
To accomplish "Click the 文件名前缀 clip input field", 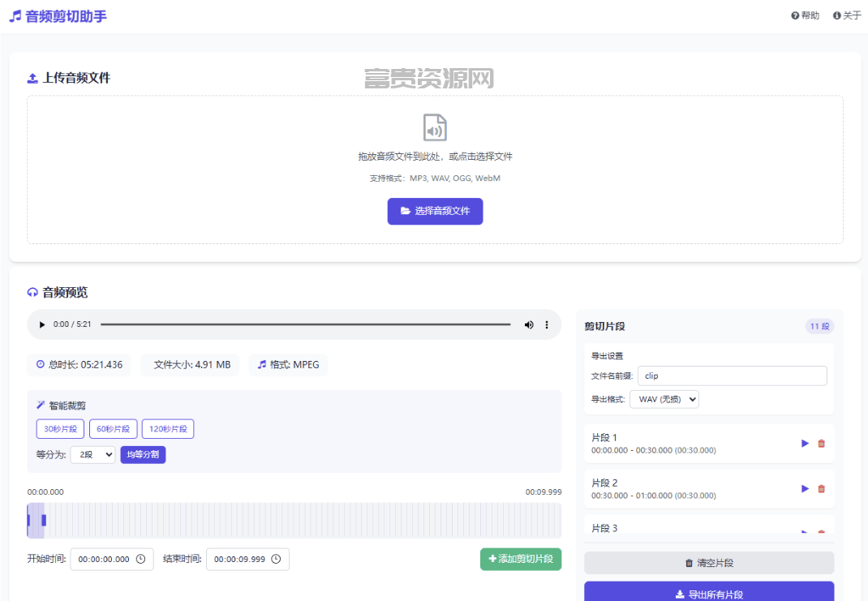I will coord(733,376).
